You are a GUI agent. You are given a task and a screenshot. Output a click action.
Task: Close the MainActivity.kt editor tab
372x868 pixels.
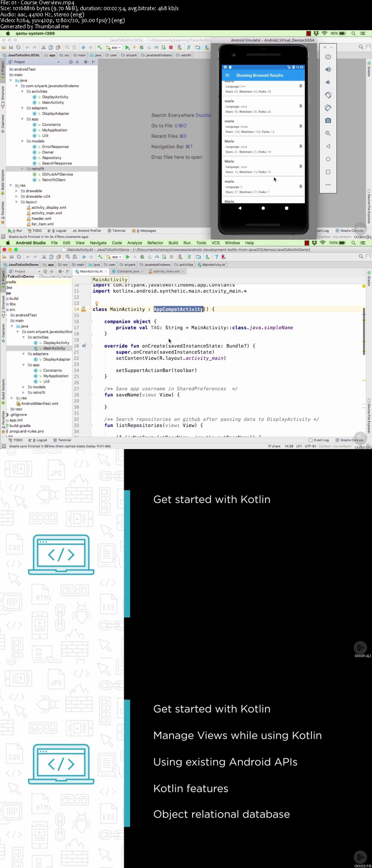[x=106, y=271]
